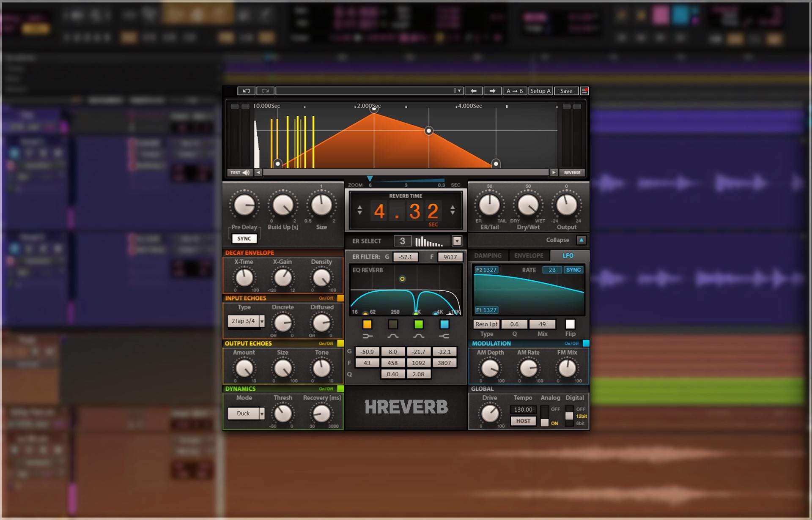812x520 pixels.
Task: Toggle the LFO Flip checkbox
Action: point(570,324)
